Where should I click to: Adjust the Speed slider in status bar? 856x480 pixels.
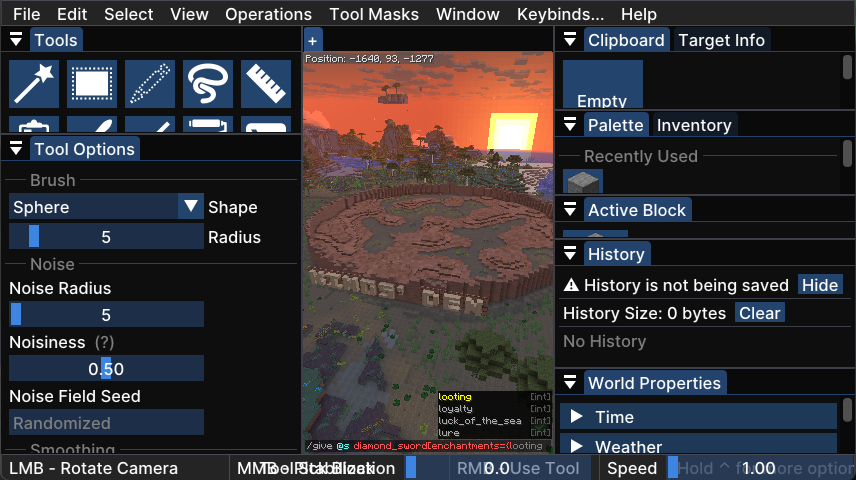(759, 468)
